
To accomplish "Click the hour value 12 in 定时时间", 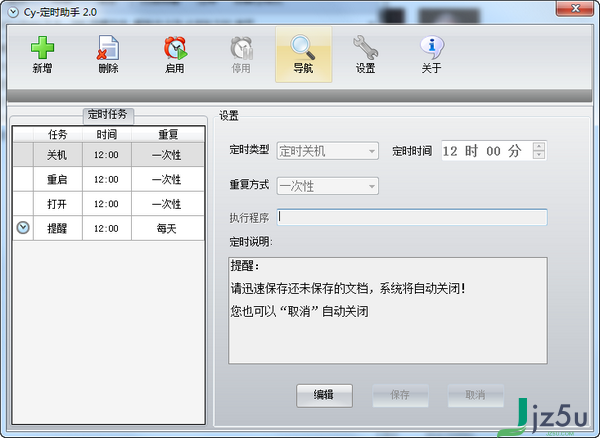I will pos(450,151).
